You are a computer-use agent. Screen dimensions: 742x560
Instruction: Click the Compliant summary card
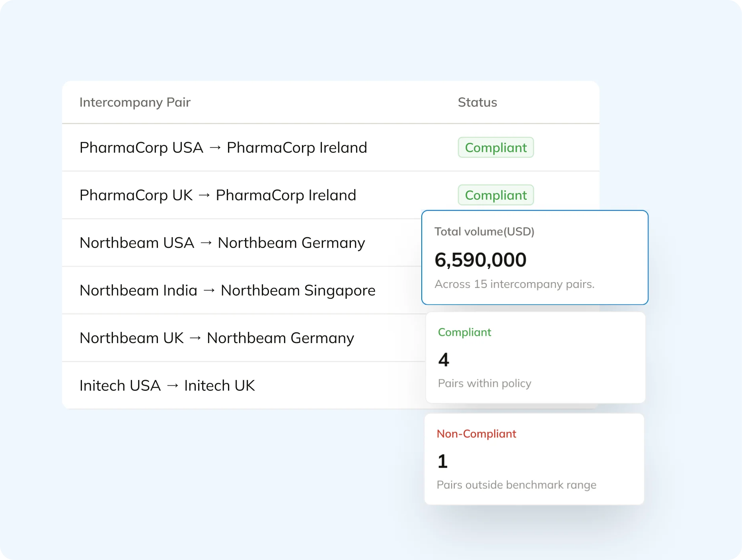[535, 357]
